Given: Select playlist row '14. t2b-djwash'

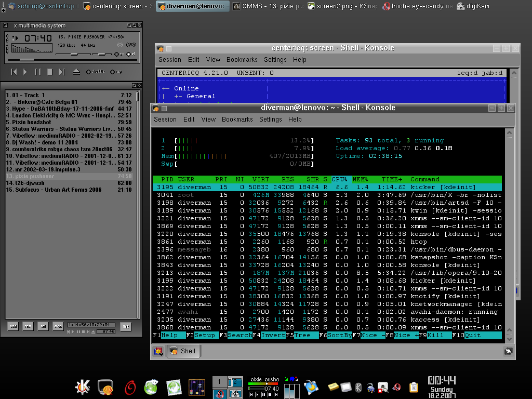Looking at the screenshot, I should 69,183.
